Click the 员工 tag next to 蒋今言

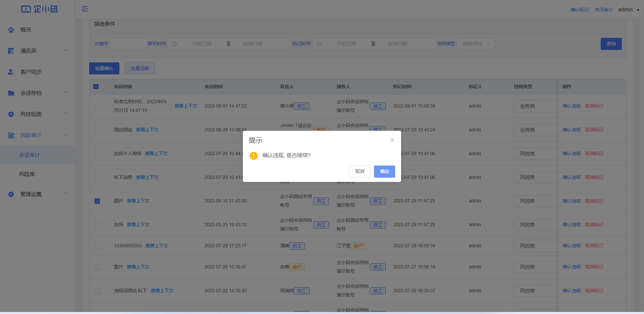click(302, 106)
